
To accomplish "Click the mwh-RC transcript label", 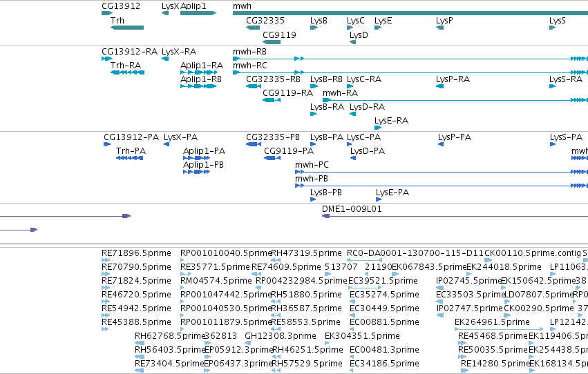I will (249, 66).
